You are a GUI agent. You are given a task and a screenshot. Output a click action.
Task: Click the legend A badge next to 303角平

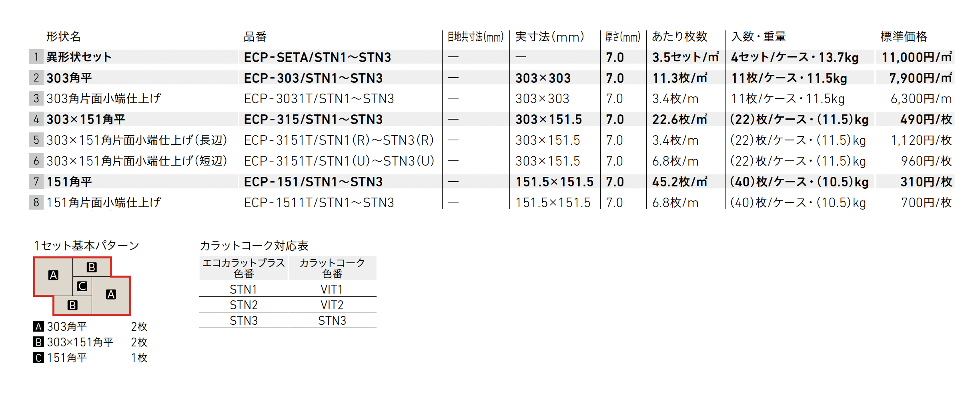click(38, 326)
